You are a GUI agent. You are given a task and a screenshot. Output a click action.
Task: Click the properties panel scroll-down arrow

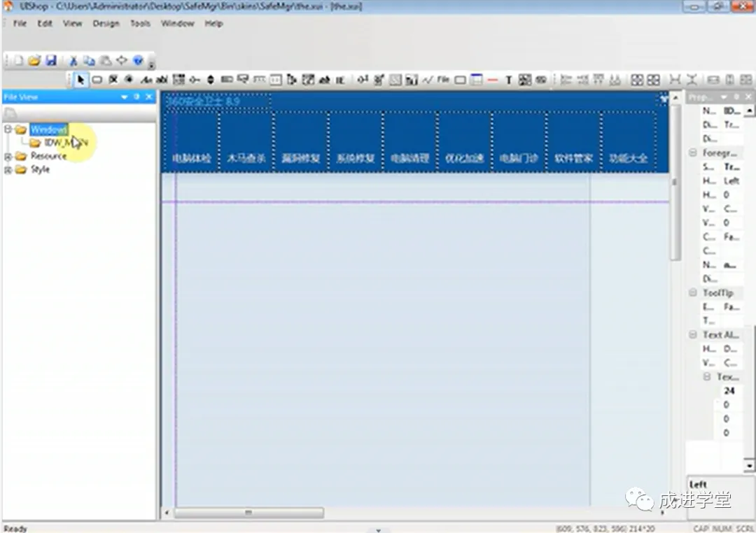pyautogui.click(x=749, y=466)
